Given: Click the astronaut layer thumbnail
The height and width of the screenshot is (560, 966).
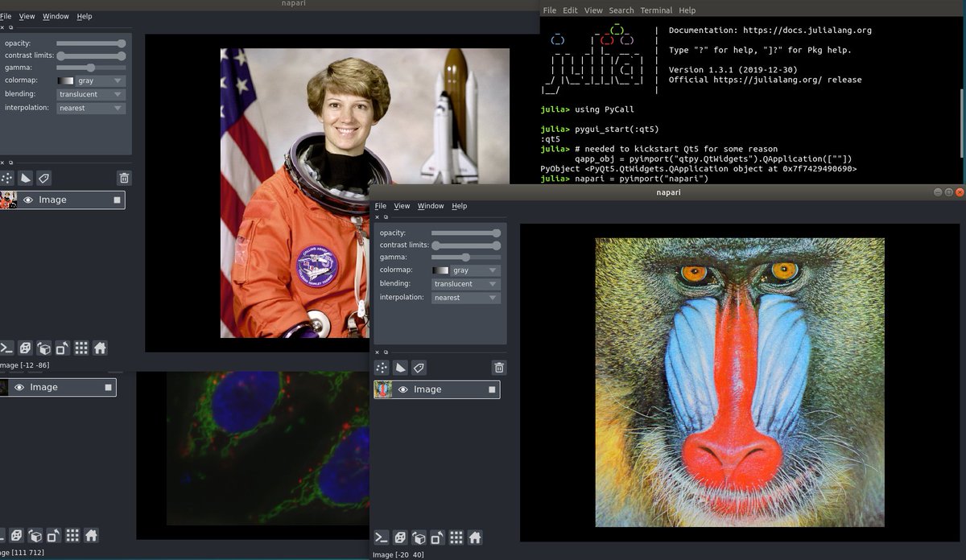Looking at the screenshot, I should point(8,200).
